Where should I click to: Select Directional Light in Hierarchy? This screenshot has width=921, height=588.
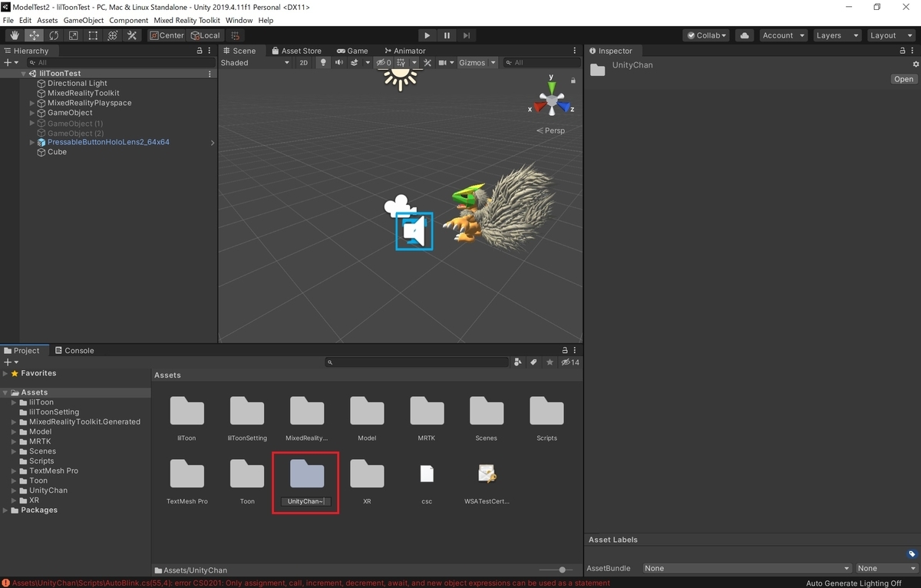pos(77,84)
